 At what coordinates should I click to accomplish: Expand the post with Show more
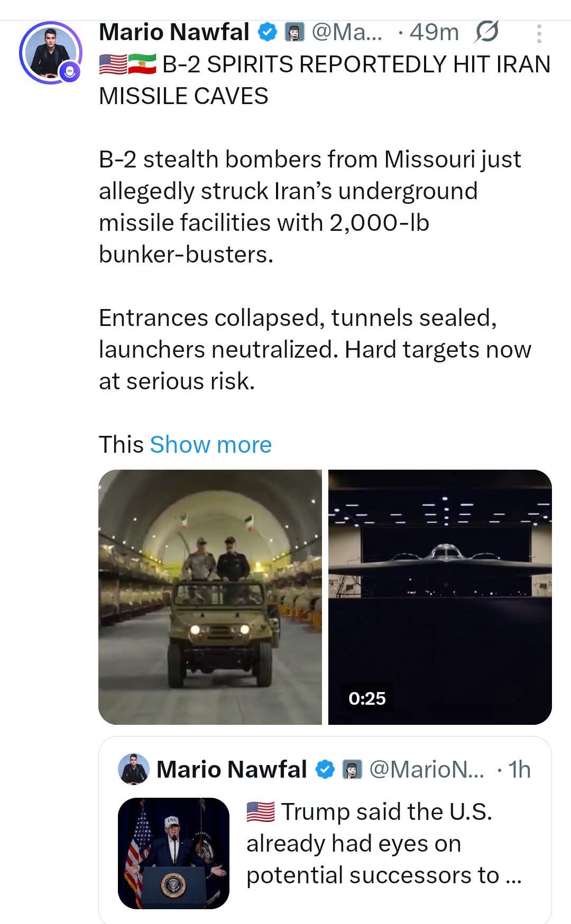point(210,444)
